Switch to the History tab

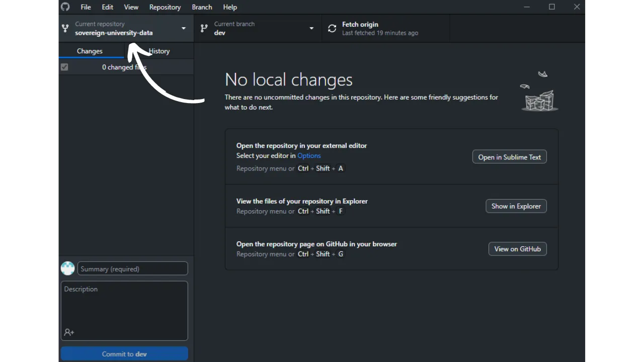click(159, 51)
